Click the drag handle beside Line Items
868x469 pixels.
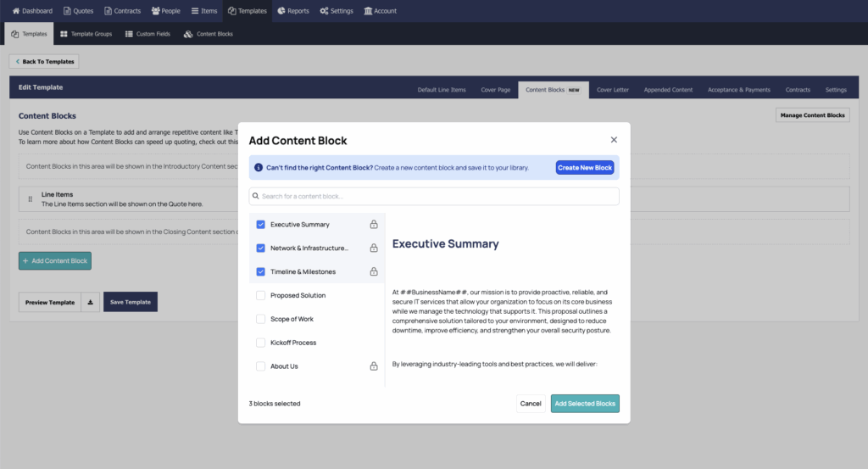31,199
